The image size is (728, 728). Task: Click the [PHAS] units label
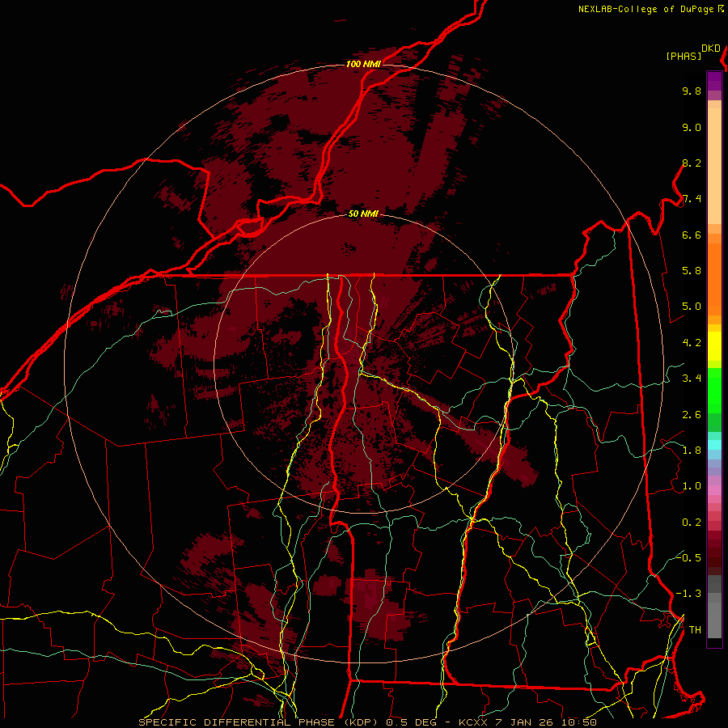tap(684, 57)
